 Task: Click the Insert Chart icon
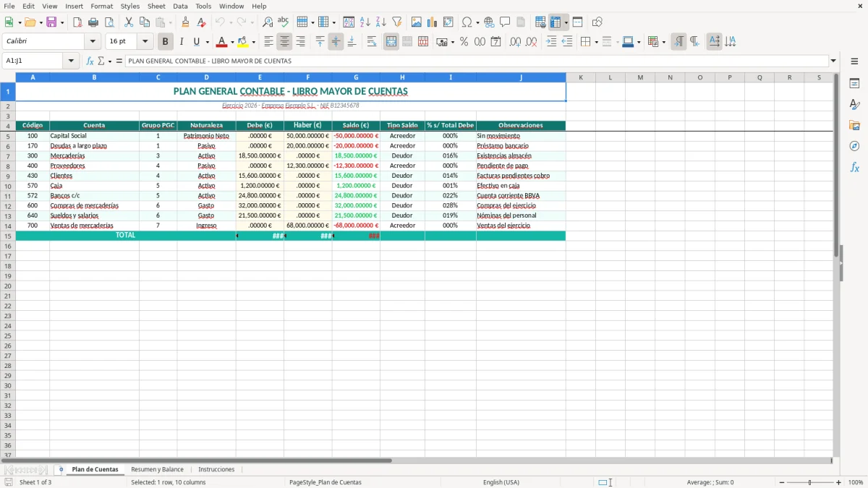433,22
